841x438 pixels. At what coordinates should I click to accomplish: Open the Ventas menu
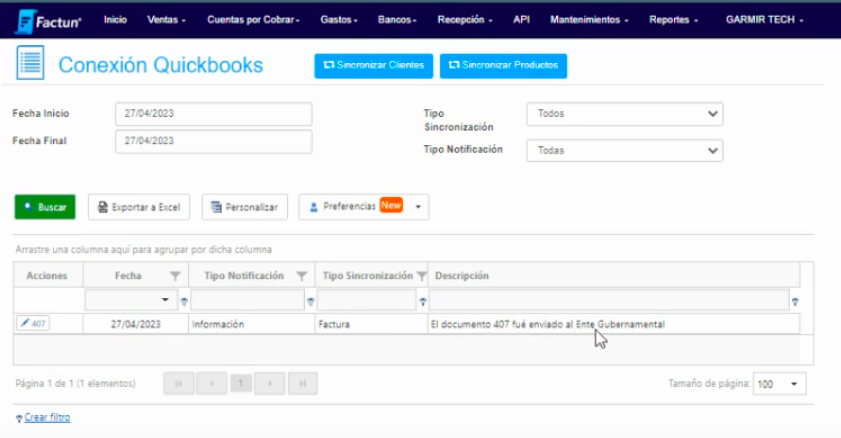166,20
